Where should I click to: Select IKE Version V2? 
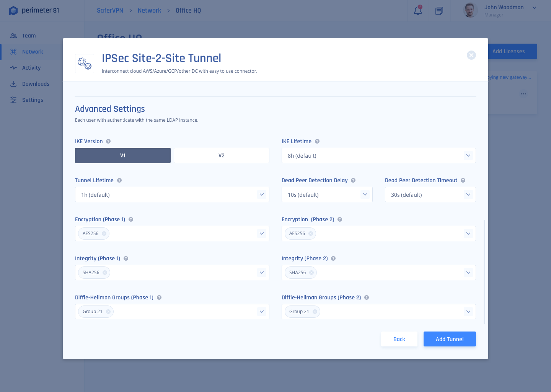click(x=222, y=155)
